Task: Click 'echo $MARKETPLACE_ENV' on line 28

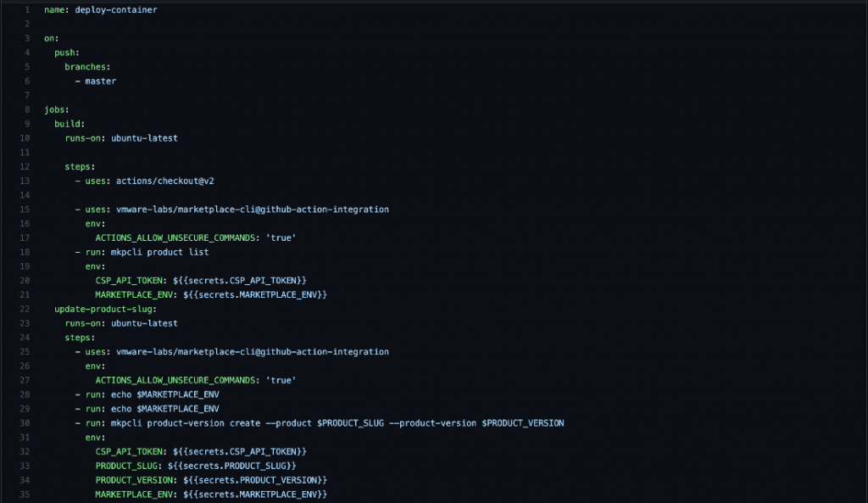Action: (x=159, y=394)
